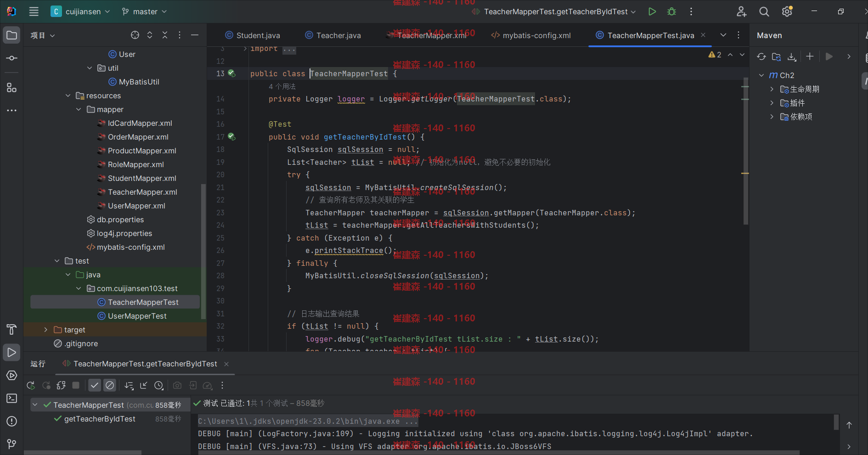Screen dimensions: 868x455
Task: Expand Maven 插件 node
Action: [772, 103]
